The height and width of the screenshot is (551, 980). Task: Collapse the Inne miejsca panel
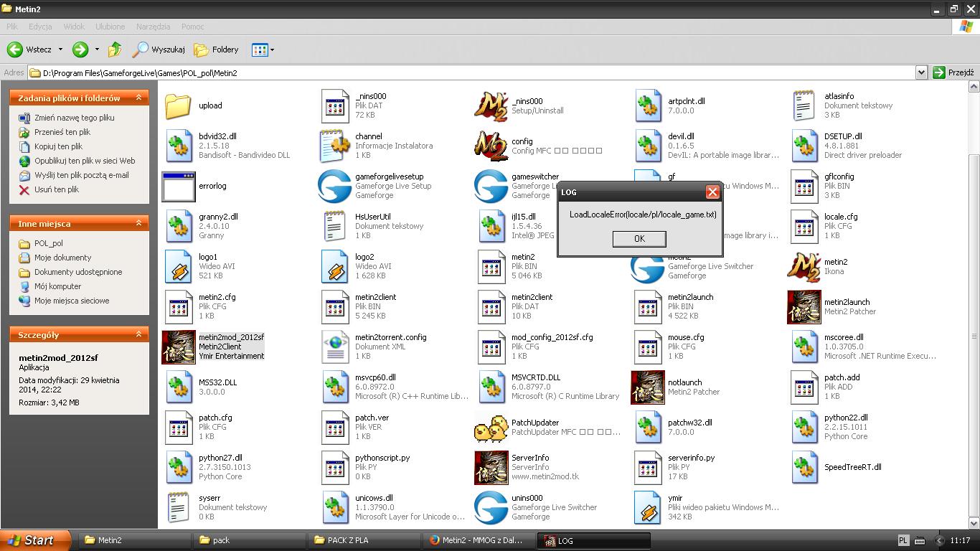139,224
